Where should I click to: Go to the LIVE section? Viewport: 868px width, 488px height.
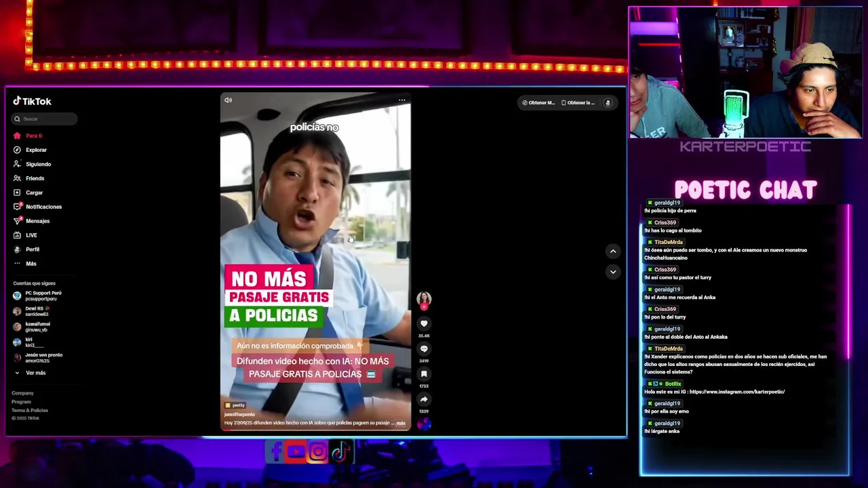point(31,235)
